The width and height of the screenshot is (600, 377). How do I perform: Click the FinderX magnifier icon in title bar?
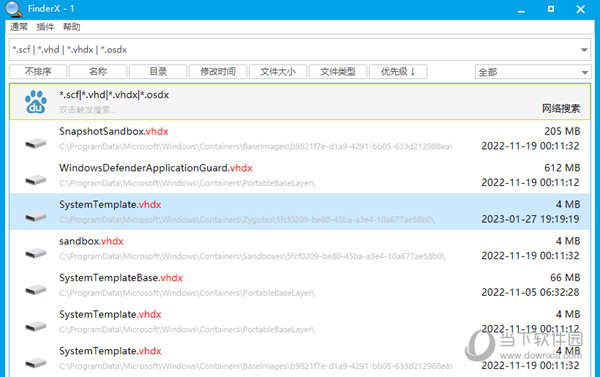tap(13, 9)
